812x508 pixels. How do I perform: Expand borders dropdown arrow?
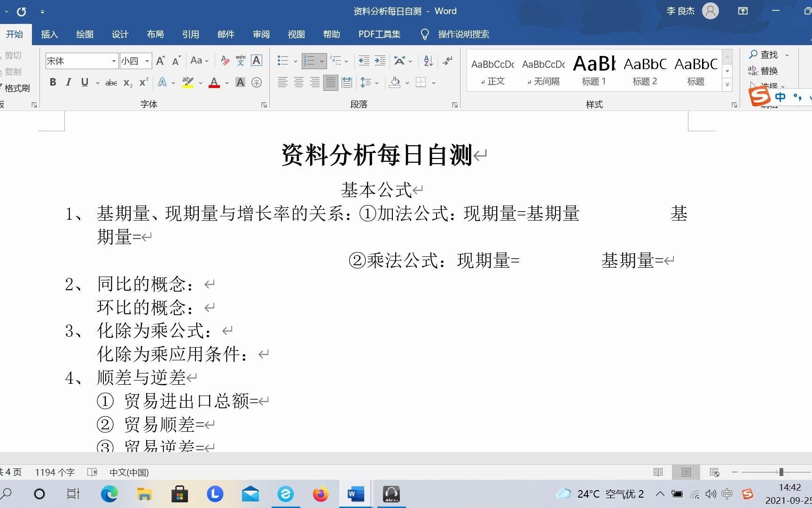434,83
